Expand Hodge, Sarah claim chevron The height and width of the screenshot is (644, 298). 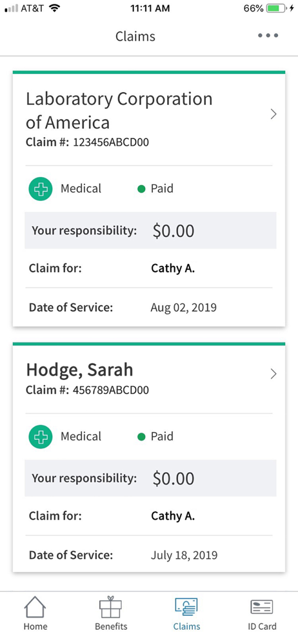(x=273, y=374)
